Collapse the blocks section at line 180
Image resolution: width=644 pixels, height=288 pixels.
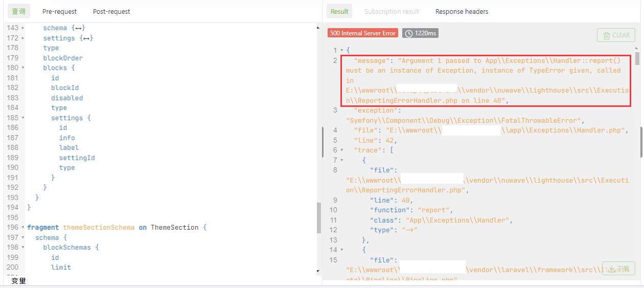(x=22, y=68)
